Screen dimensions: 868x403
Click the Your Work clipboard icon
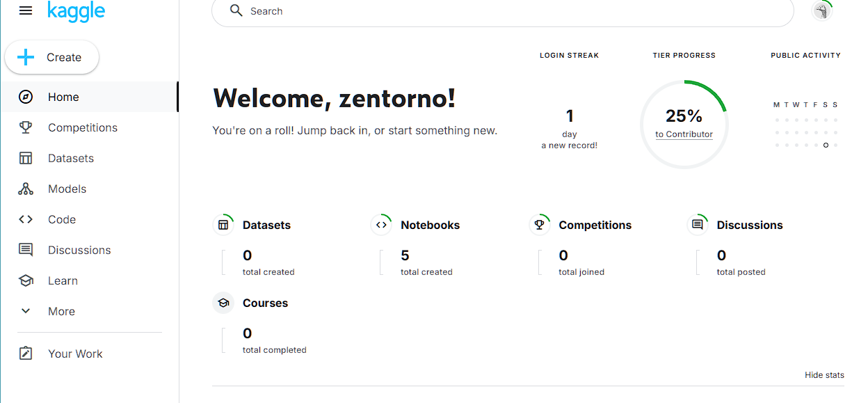click(26, 354)
